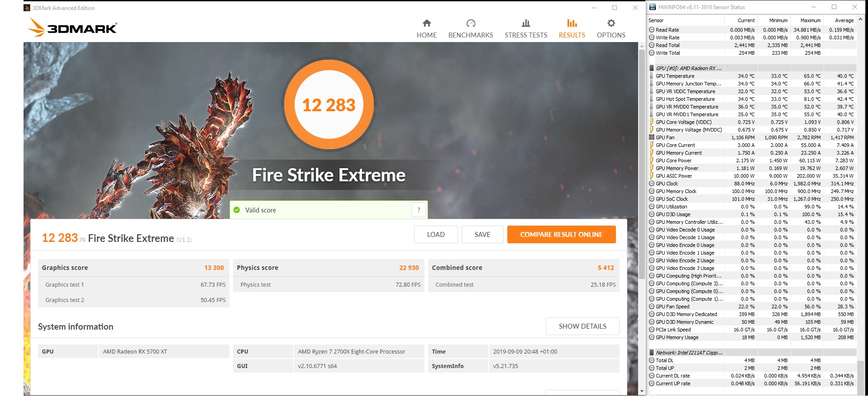Select the Write Rate sensor icon
This screenshot has height=397, width=868.
[652, 38]
